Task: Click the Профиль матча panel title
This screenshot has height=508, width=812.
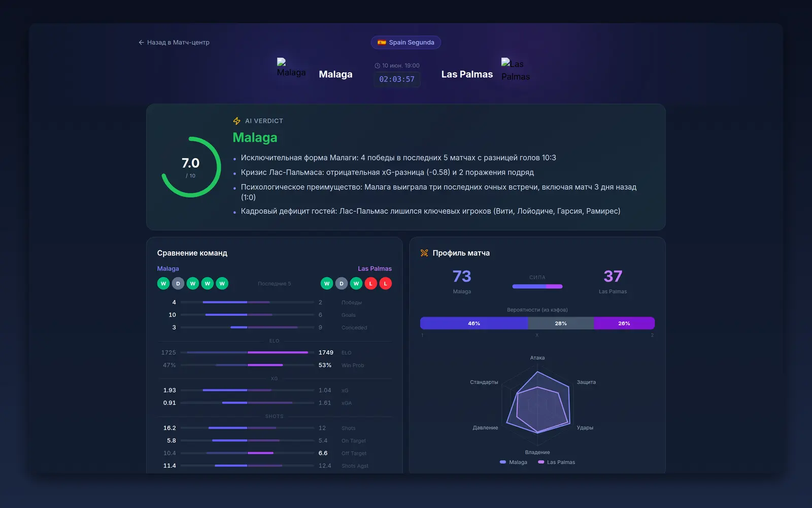Action: tap(461, 253)
